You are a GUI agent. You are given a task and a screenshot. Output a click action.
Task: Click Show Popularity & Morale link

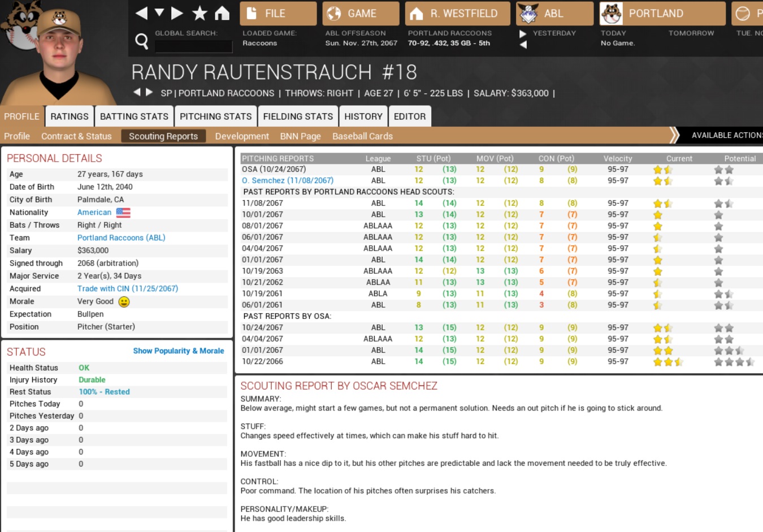(178, 351)
